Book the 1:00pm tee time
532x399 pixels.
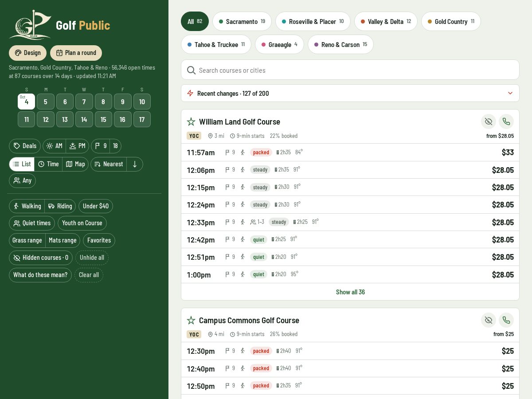350,274
